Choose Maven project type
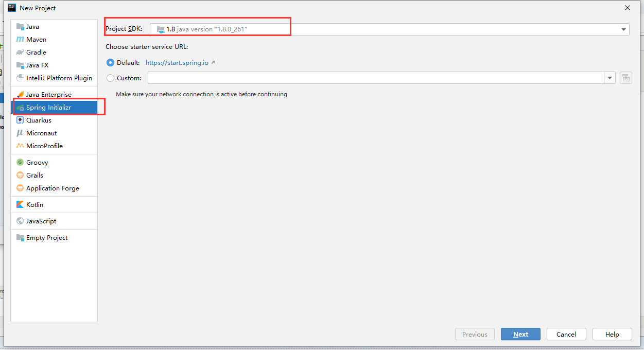Screen dimensions: 644x350 coord(54,40)
